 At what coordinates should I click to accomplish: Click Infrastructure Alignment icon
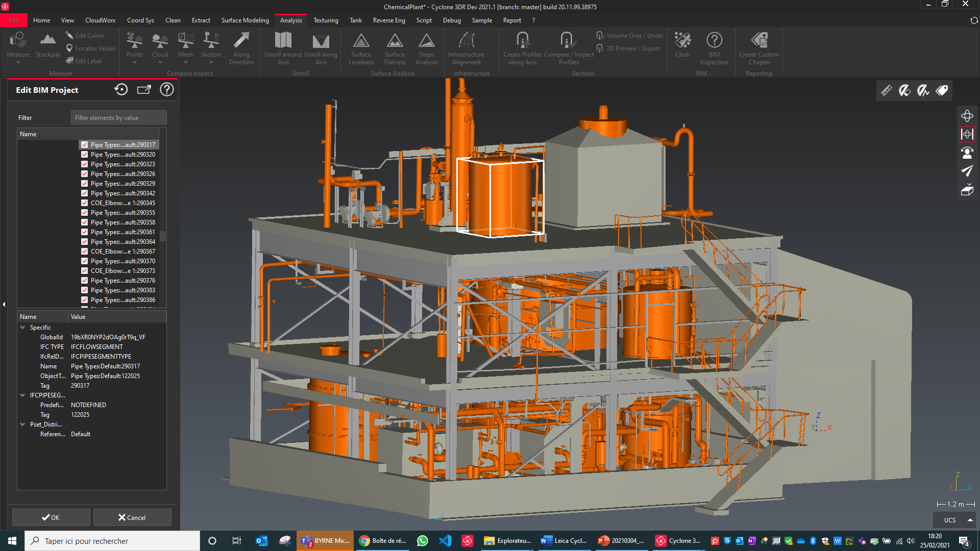click(x=466, y=48)
